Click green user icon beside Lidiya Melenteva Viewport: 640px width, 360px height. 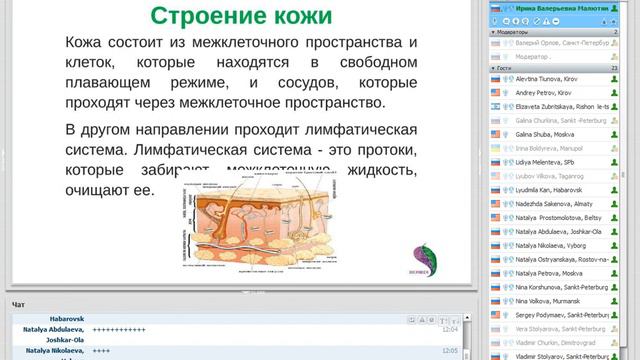[x=614, y=162]
